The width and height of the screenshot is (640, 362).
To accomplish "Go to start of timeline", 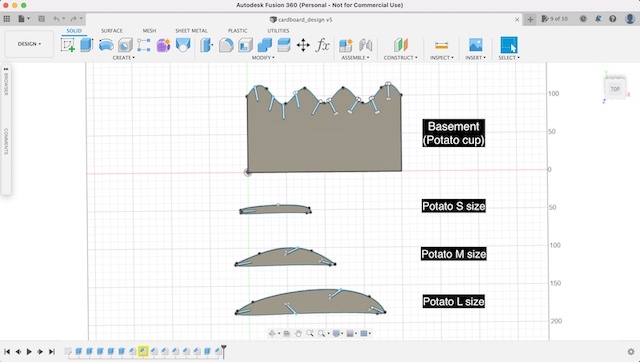I will point(7,351).
